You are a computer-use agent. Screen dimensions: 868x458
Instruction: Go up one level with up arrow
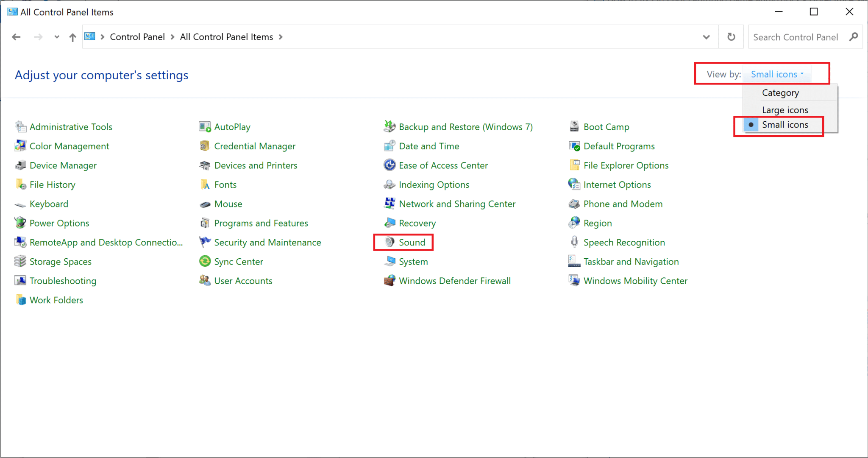72,37
